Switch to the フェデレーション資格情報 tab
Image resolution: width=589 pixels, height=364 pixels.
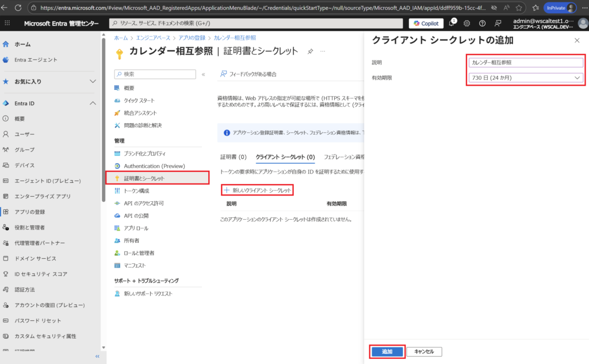tap(343, 158)
